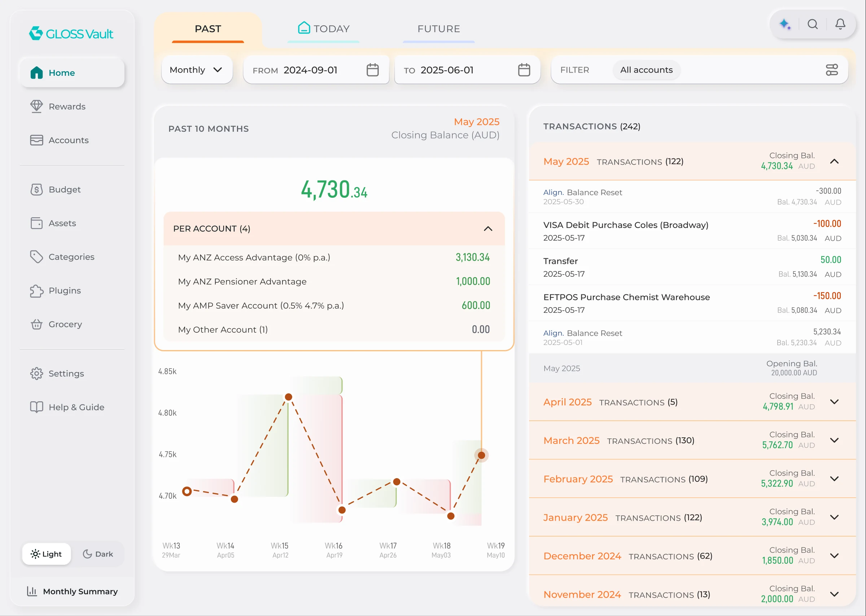Viewport: 866px width, 616px height.
Task: Expand April 2025 transactions group
Action: 834,402
